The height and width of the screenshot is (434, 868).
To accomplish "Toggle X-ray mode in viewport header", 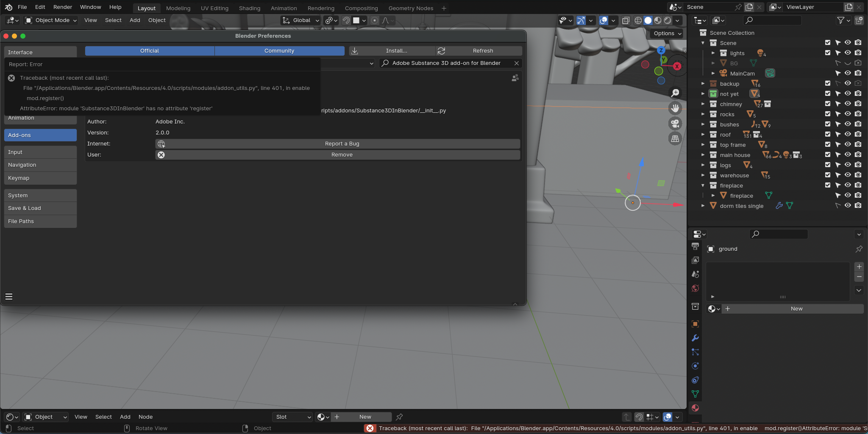I will click(x=626, y=20).
